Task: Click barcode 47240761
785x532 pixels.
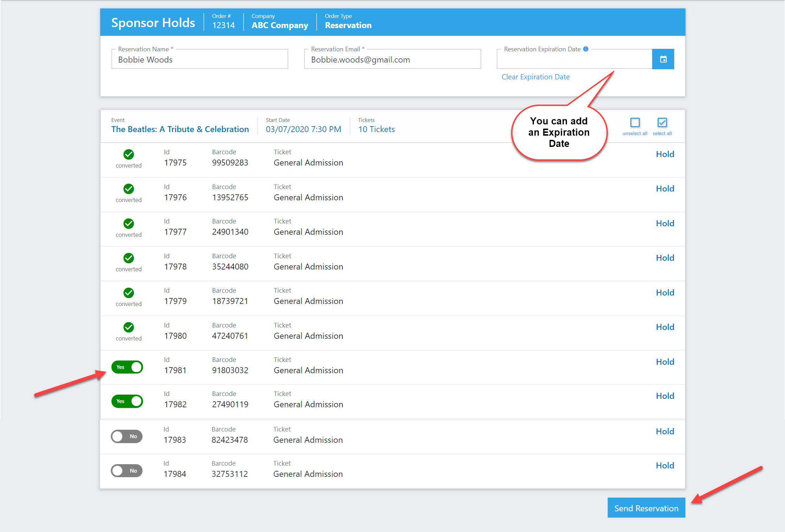Action: 230,336
